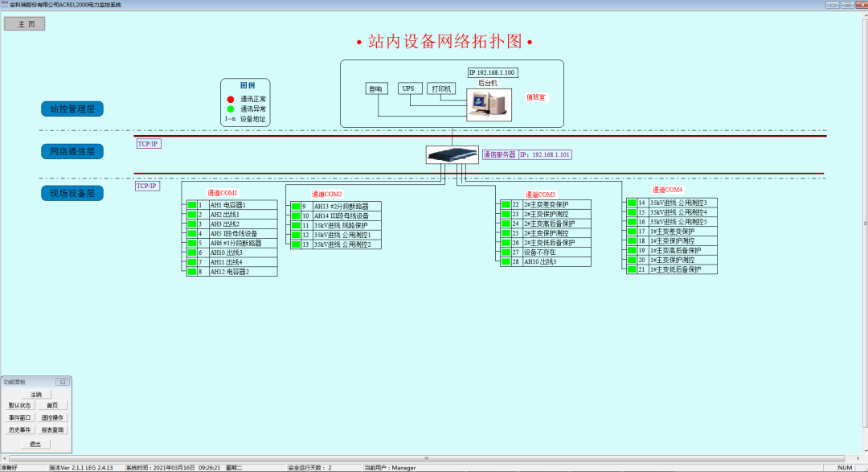Click the 音响 audio device icon
Image resolution: width=868 pixels, height=472 pixels.
coord(376,88)
